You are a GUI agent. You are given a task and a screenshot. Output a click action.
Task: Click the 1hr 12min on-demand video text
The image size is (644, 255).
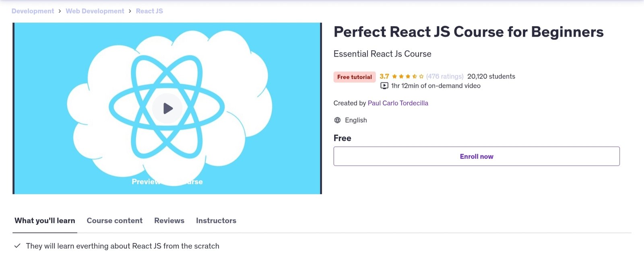(x=436, y=86)
